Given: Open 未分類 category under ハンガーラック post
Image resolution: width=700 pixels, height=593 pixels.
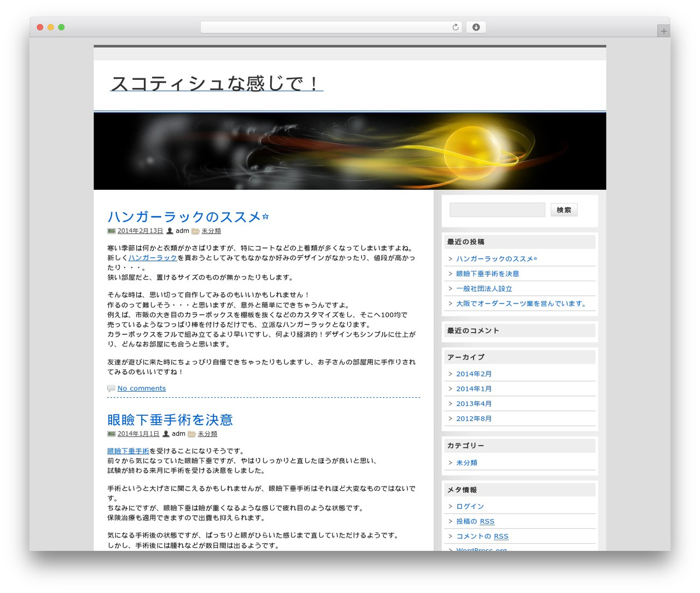Looking at the screenshot, I should click(x=211, y=231).
